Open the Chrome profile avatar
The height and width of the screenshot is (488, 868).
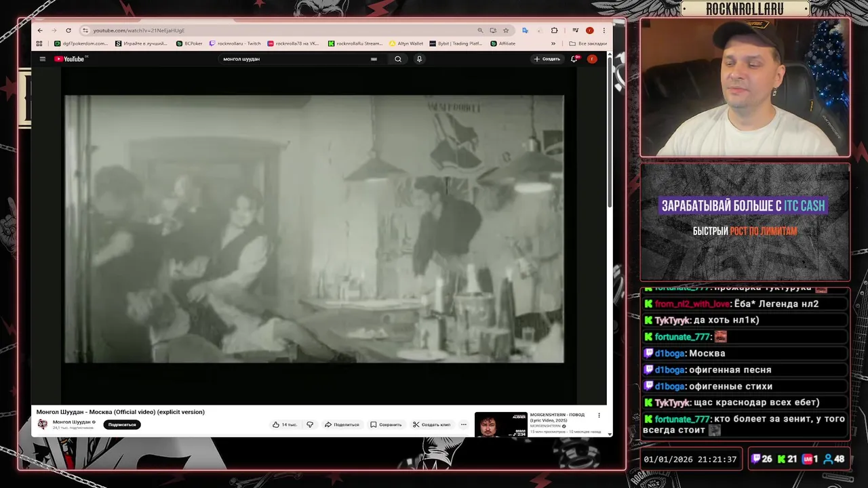pyautogui.click(x=589, y=30)
